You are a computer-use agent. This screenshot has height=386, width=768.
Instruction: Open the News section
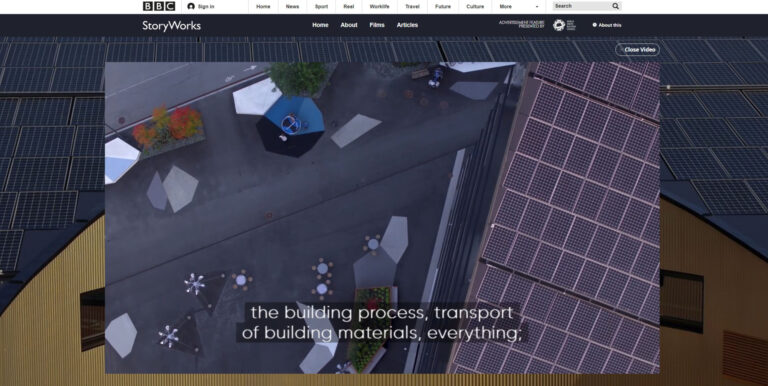coord(292,6)
